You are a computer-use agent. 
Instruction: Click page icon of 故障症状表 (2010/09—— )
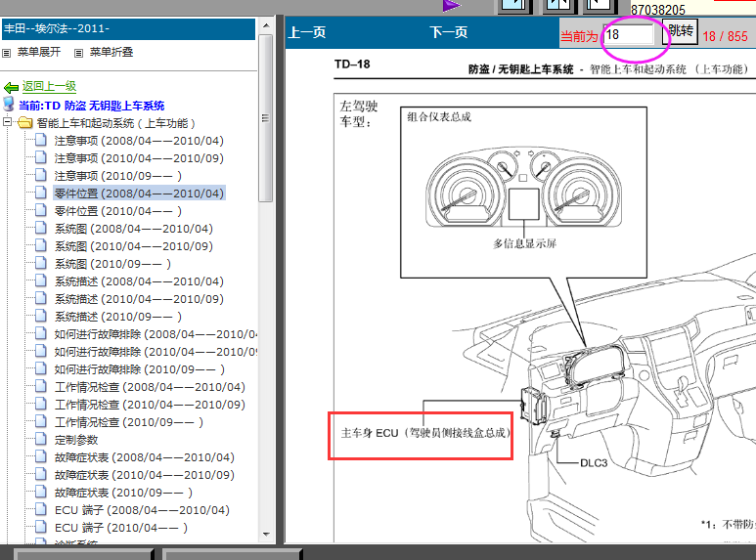click(41, 492)
